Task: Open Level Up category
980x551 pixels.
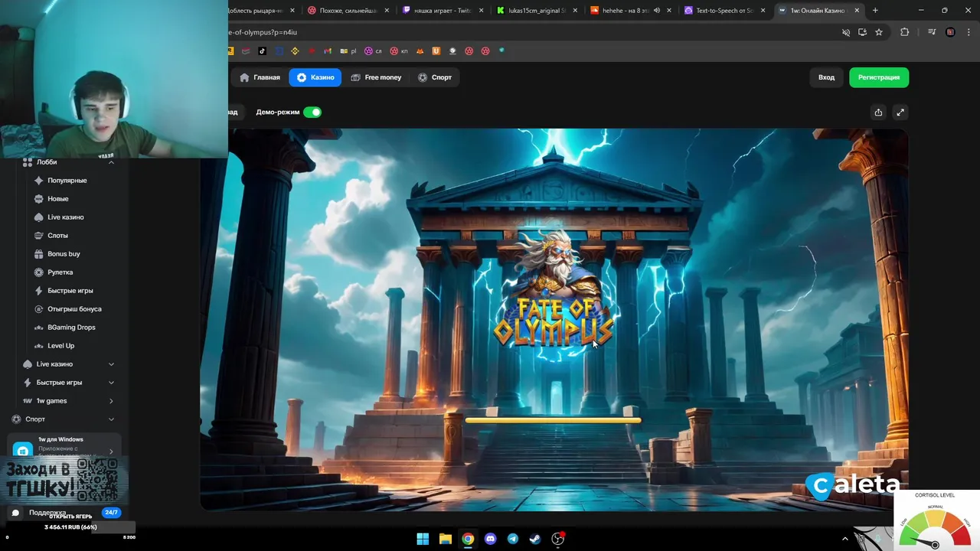Action: (61, 346)
